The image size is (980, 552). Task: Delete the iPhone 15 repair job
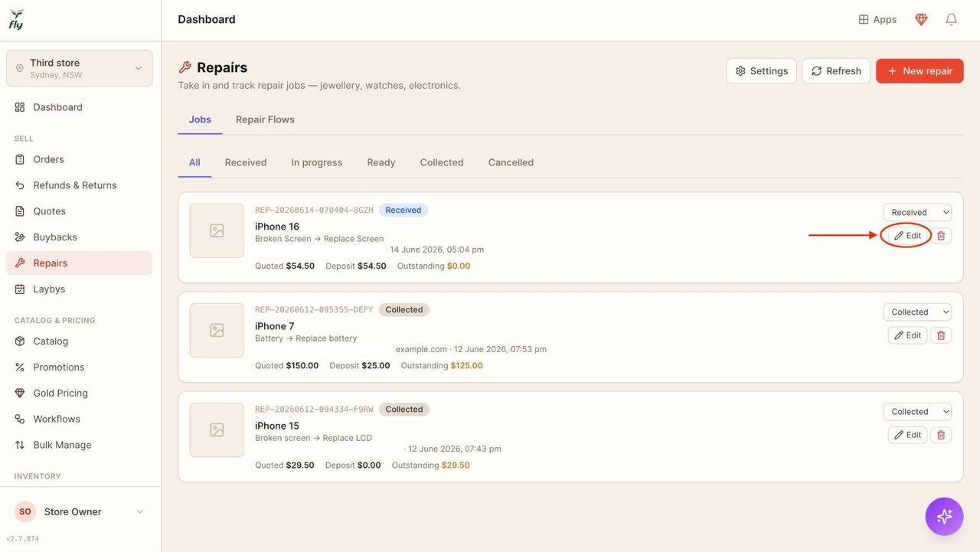pos(941,435)
